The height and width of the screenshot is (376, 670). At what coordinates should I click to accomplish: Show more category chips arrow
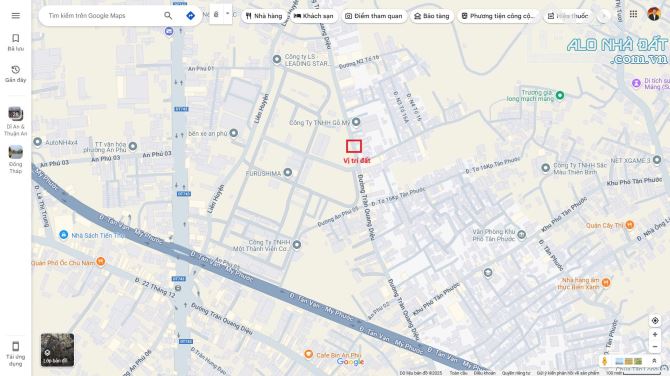(604, 16)
